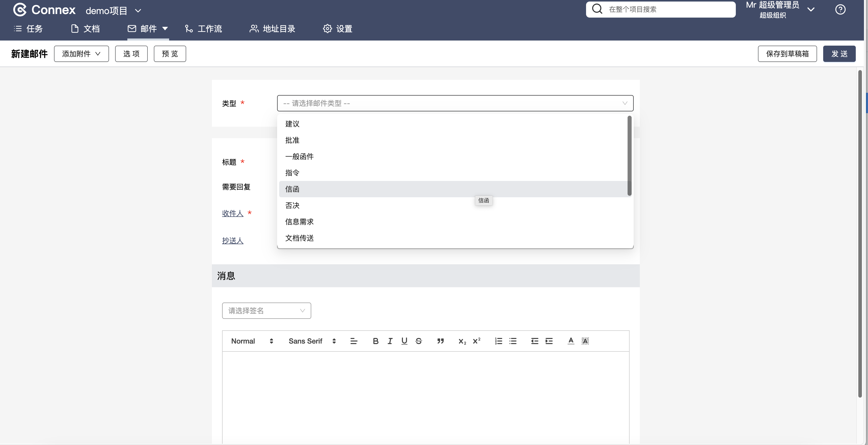Click the Bold formatting icon

pos(375,341)
